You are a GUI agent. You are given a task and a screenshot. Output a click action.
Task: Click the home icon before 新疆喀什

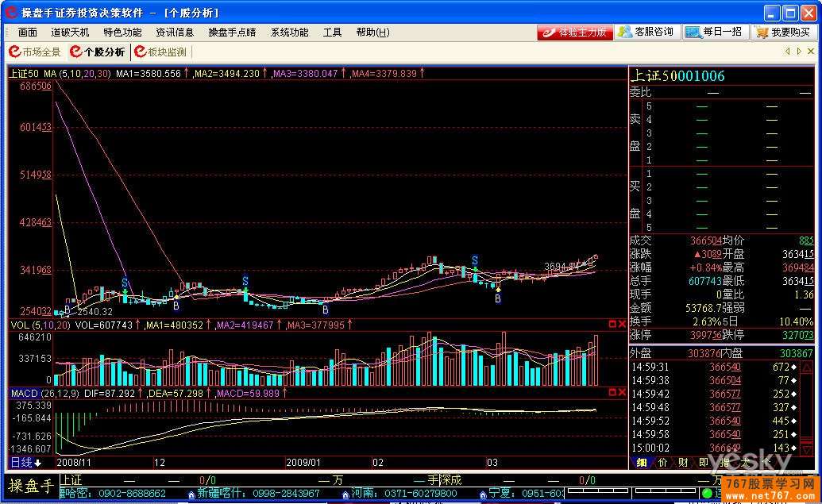pyautogui.click(x=191, y=494)
